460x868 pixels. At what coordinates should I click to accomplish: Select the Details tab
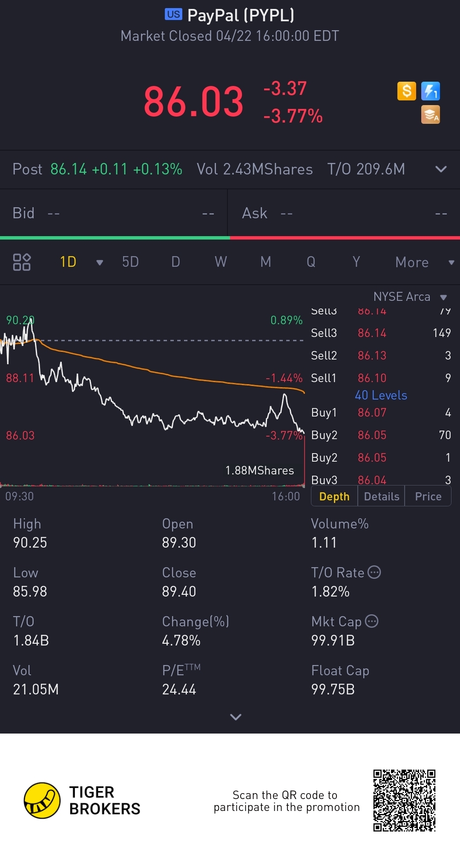pyautogui.click(x=382, y=496)
